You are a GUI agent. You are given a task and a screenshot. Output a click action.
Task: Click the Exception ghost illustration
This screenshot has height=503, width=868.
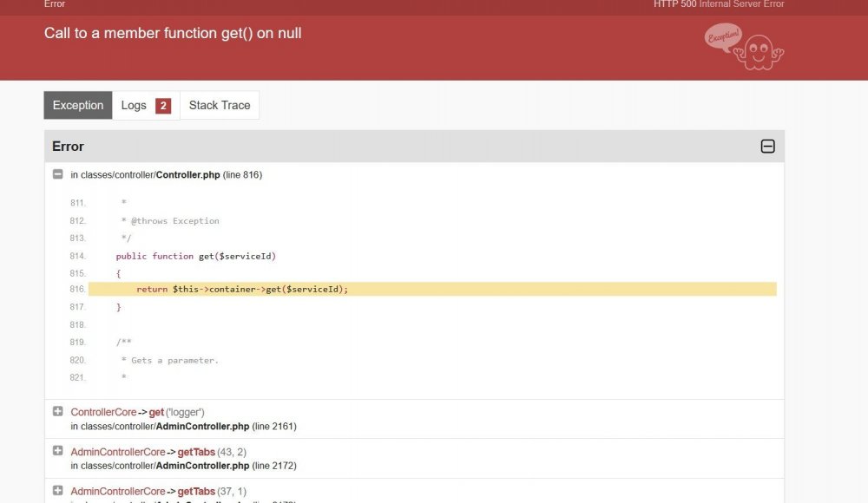point(744,47)
